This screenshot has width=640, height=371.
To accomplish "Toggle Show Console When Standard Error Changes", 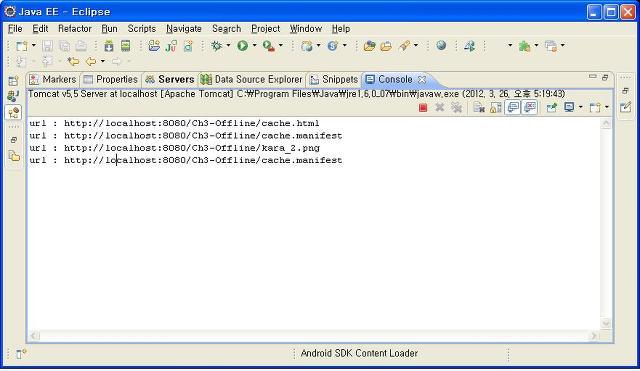I will click(x=530, y=108).
